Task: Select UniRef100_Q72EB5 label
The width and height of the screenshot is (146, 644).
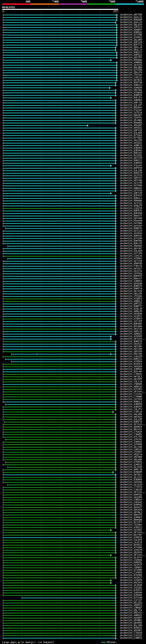Action: [x=131, y=570]
